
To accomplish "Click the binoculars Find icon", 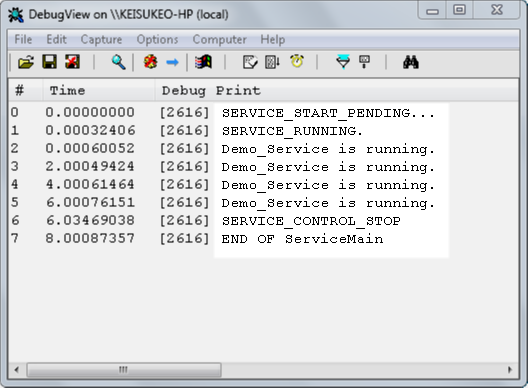I will 411,62.
